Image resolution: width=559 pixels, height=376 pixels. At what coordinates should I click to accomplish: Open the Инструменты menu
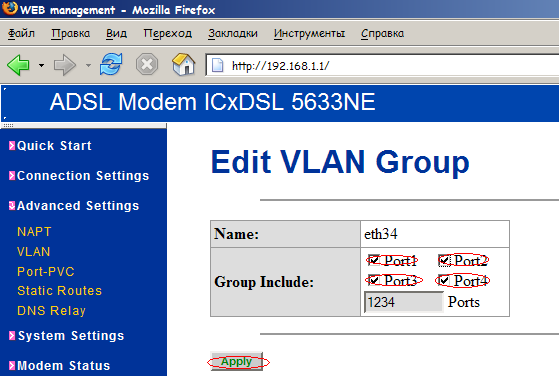309,33
